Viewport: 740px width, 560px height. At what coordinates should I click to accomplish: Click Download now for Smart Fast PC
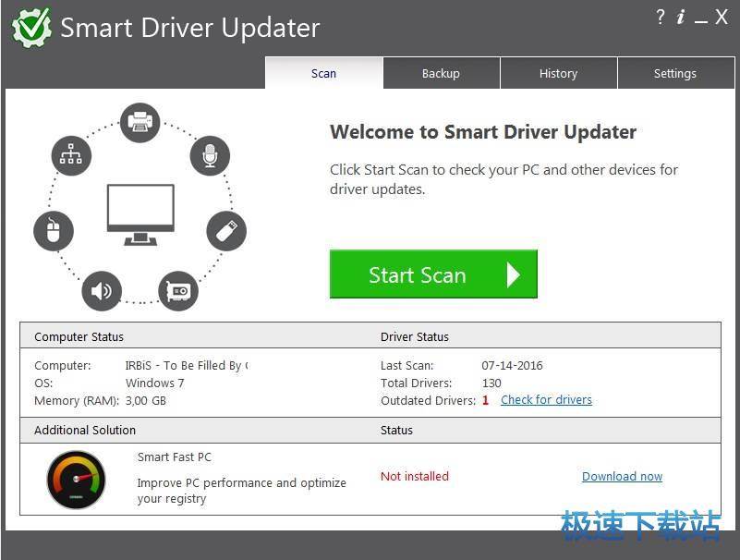click(x=622, y=476)
